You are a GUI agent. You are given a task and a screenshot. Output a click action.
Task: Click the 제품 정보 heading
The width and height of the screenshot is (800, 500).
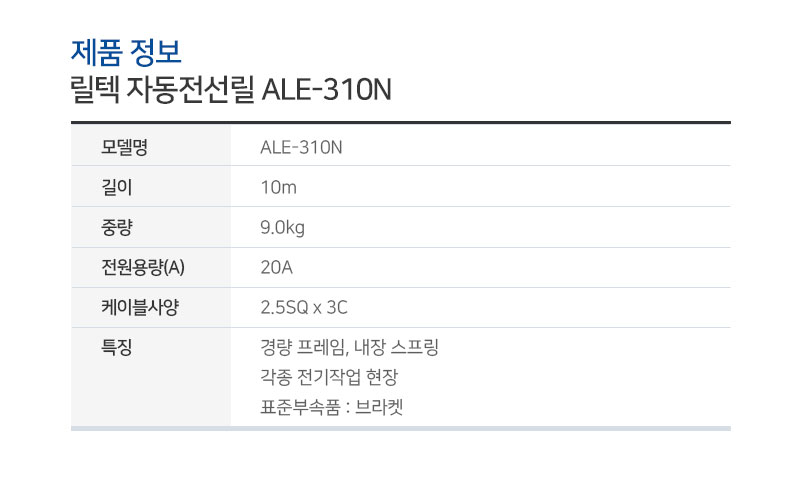tap(126, 53)
